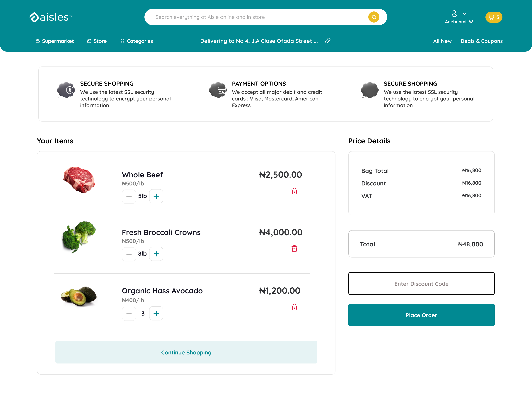Open the shopping cart with 3 items

click(x=494, y=17)
